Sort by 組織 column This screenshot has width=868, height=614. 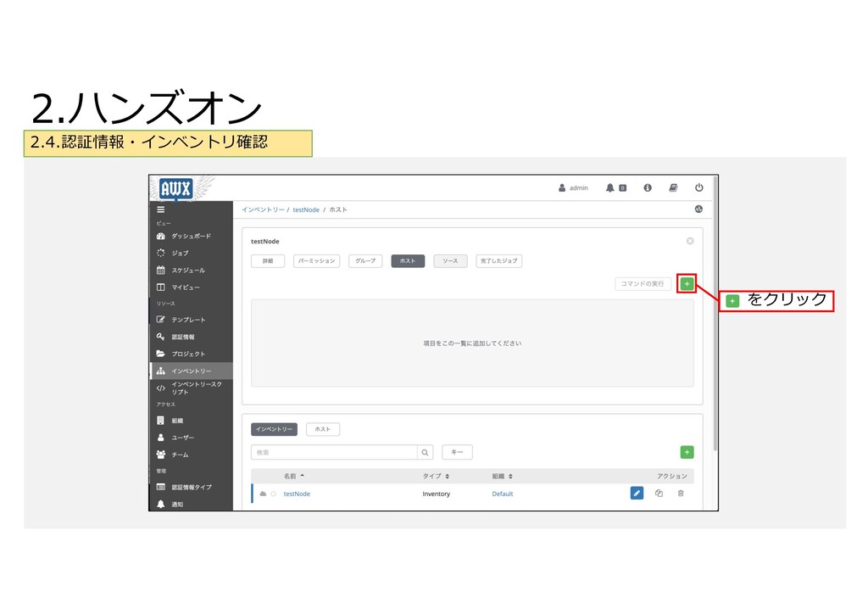(x=502, y=476)
